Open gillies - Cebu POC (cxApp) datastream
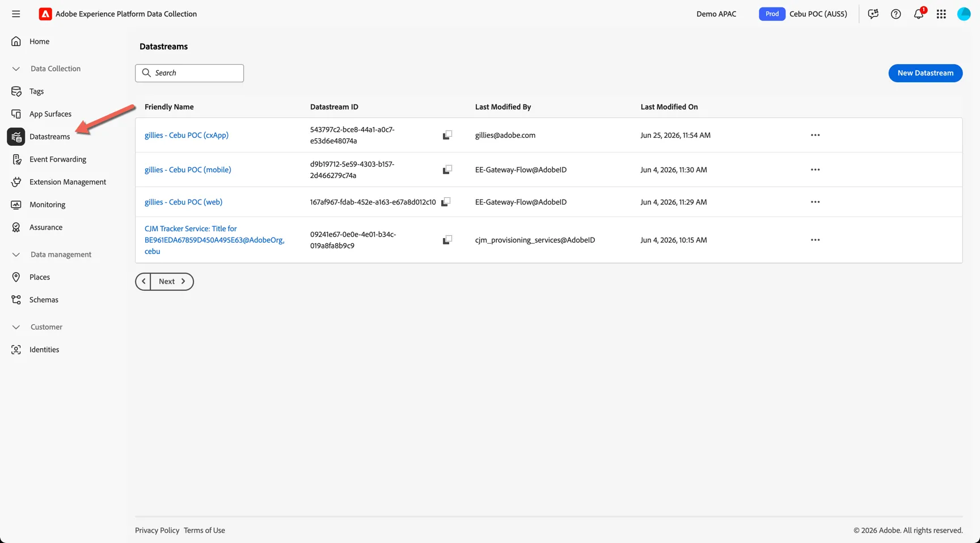 click(x=187, y=135)
